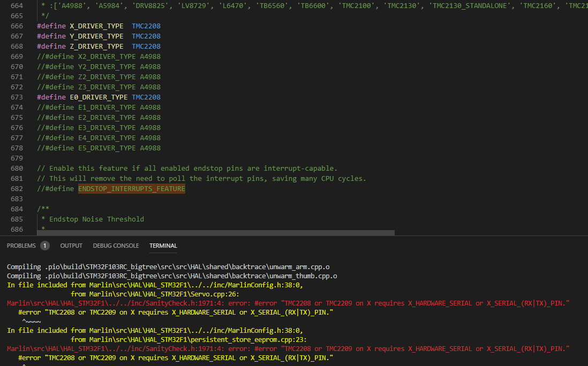
Task: Click line number 682 in the gutter
Action: coord(17,188)
